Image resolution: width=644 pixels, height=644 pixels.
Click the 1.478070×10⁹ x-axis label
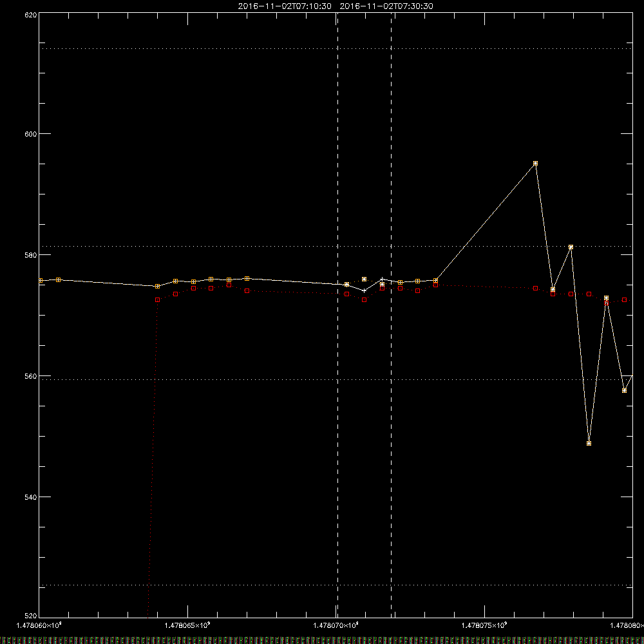click(x=336, y=625)
